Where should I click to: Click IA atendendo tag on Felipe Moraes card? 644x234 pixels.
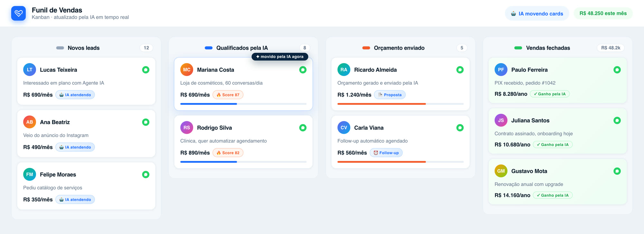[75, 200]
